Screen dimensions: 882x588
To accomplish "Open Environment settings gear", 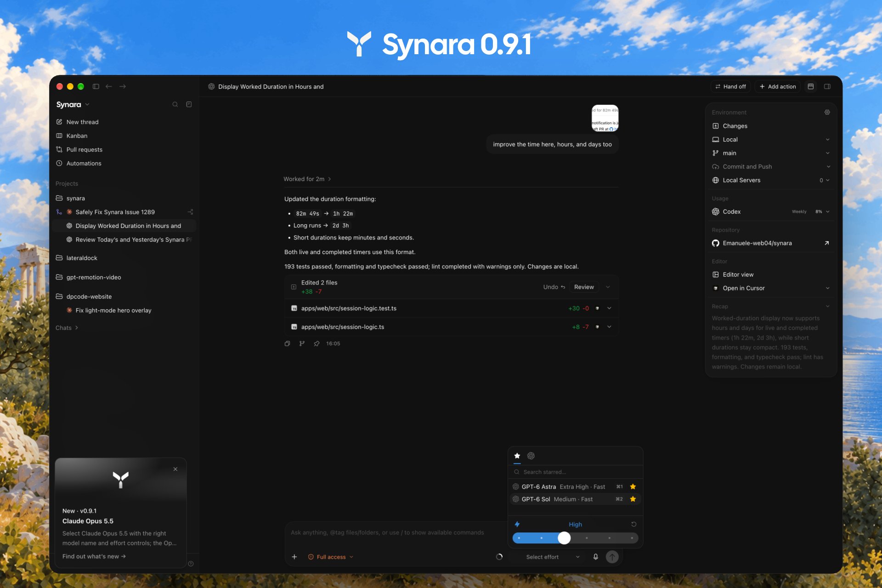I will (827, 112).
